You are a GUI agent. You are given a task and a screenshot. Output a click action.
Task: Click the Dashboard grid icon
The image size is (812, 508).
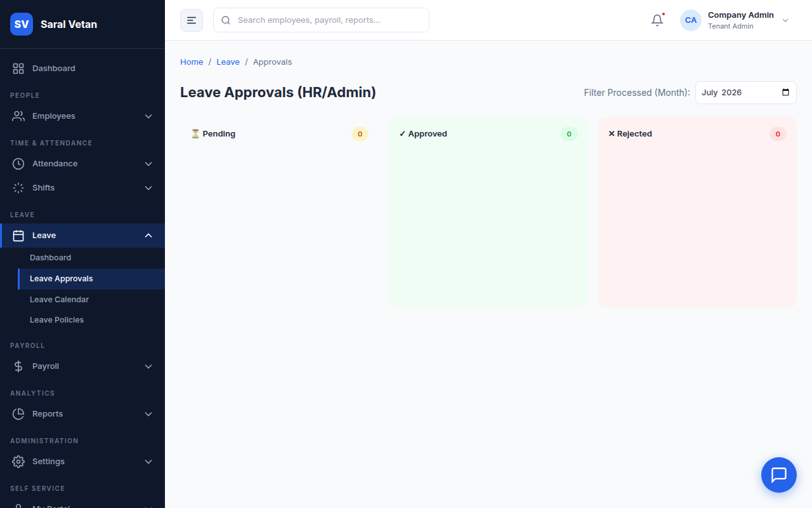pyautogui.click(x=18, y=69)
